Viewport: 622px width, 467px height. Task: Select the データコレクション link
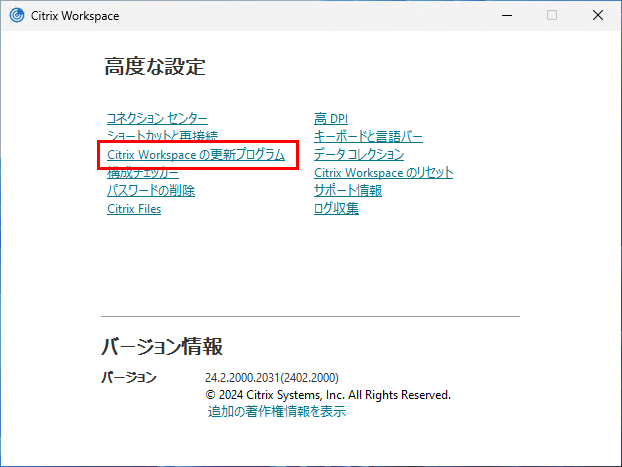coord(358,155)
